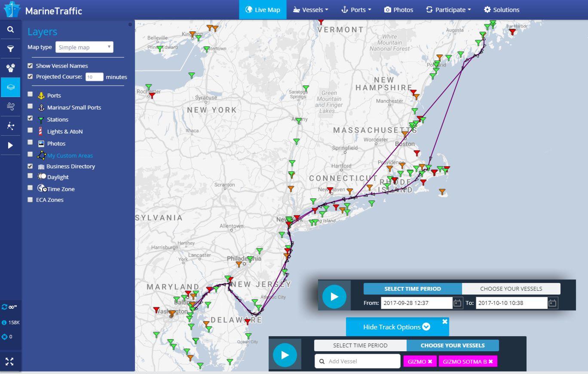Viewport: 588px width, 374px height.
Task: Click the Projected Course minutes field
Action: tap(94, 77)
